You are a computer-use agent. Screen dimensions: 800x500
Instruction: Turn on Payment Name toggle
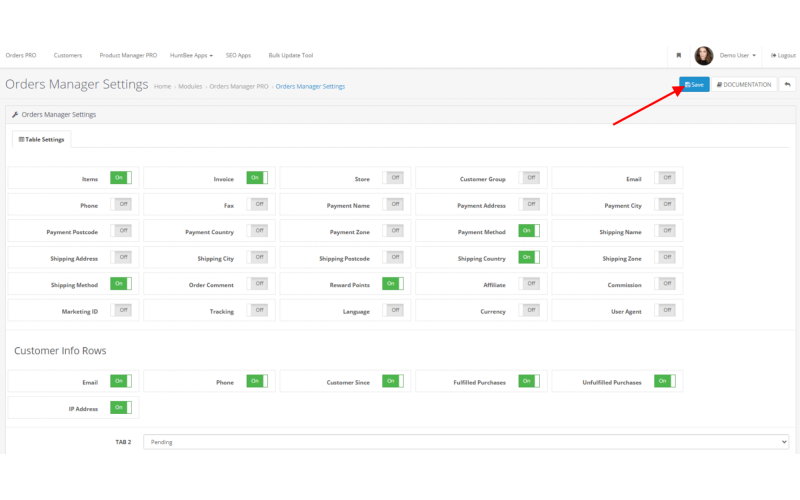(393, 204)
